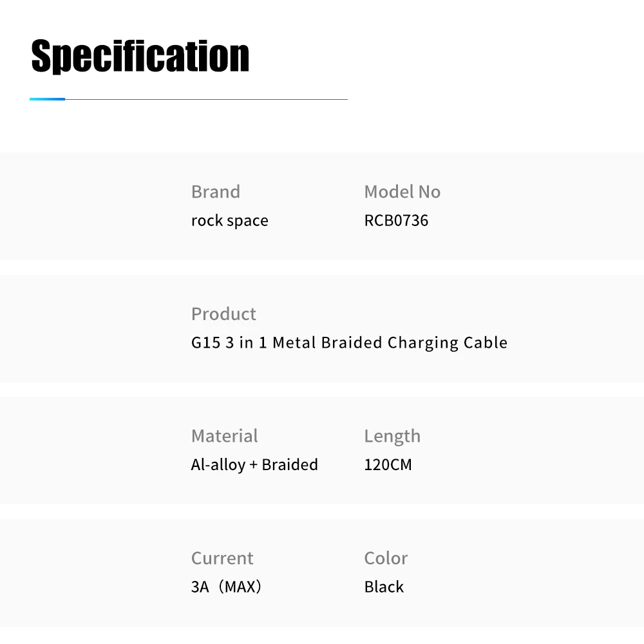Click the 3A (MAX) current value
This screenshot has width=644, height=644.
click(x=226, y=587)
